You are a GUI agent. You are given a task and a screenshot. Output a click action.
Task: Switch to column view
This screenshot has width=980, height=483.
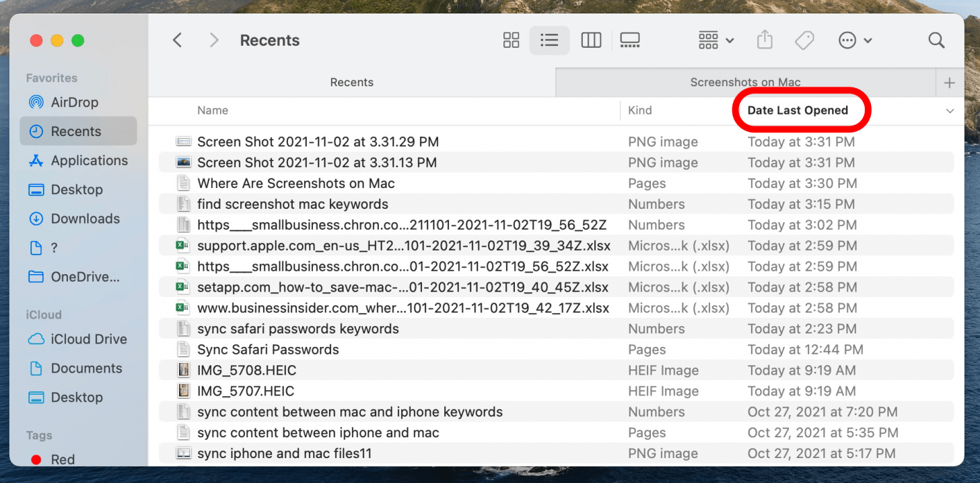(591, 40)
